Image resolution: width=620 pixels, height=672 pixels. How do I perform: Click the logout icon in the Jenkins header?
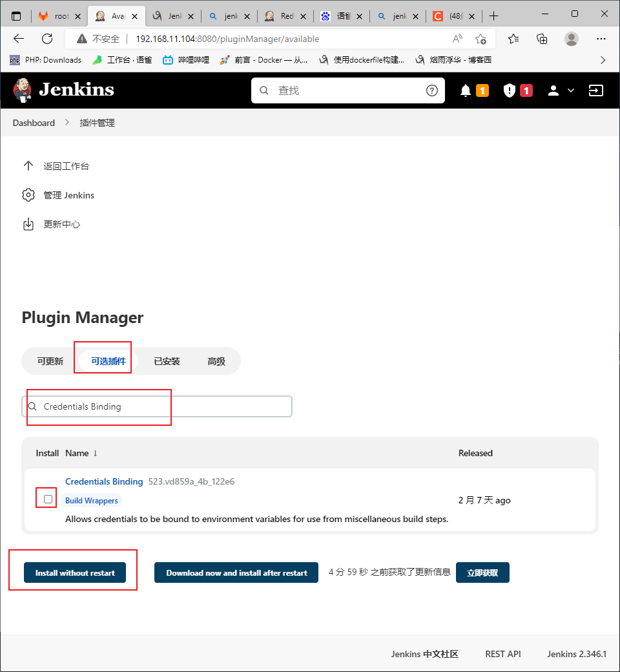[596, 90]
